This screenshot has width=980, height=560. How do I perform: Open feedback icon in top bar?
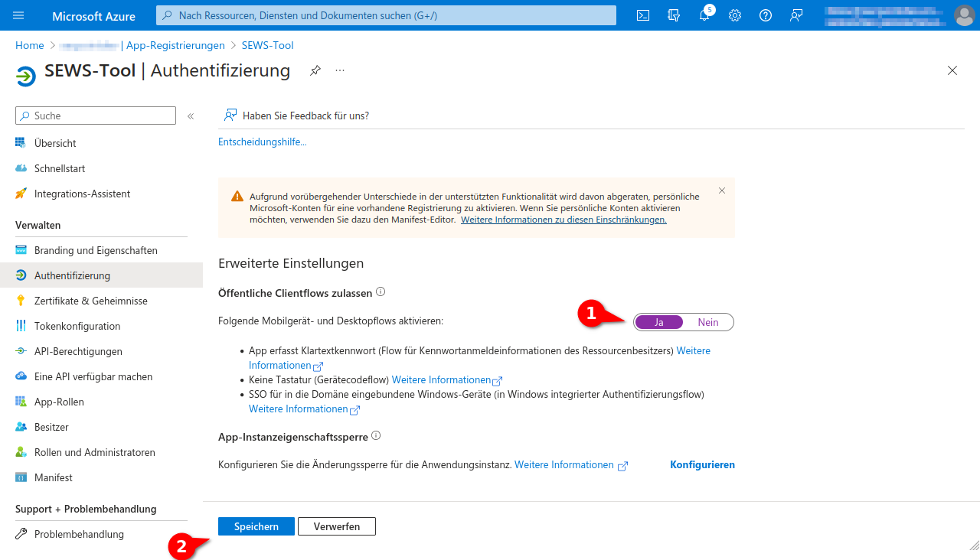(x=796, y=15)
